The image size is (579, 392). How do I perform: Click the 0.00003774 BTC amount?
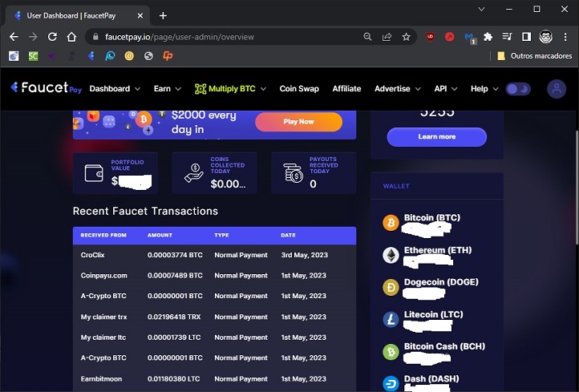pyautogui.click(x=175, y=255)
